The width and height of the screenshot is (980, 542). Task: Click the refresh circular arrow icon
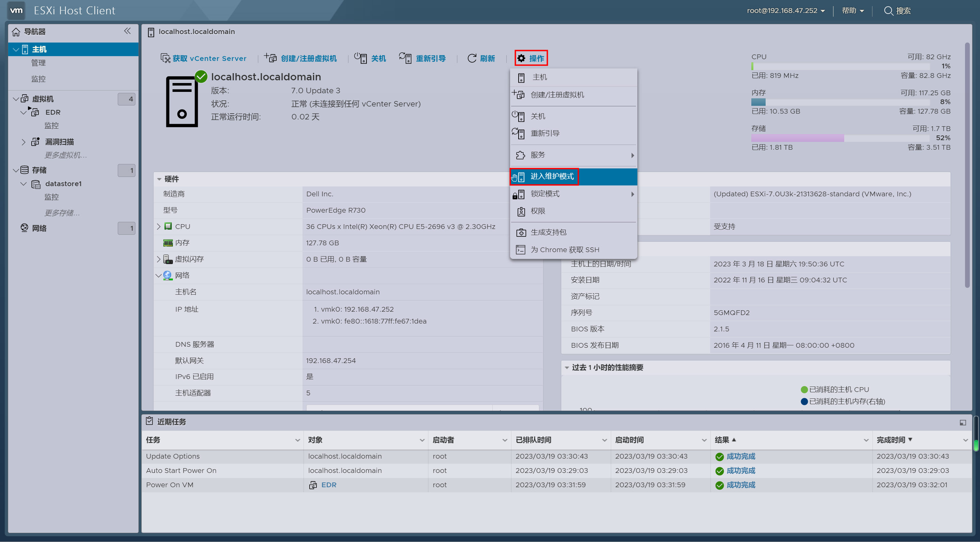472,58
